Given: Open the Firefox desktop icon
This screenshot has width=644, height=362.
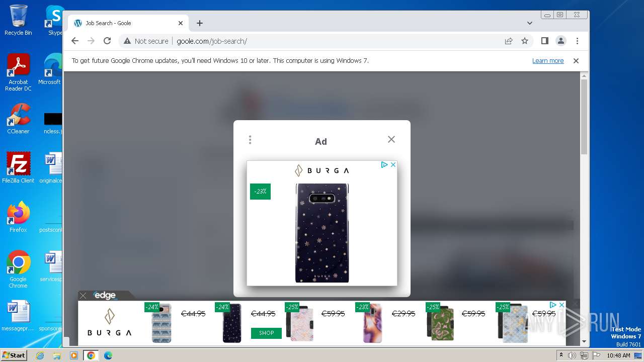Looking at the screenshot, I should pyautogui.click(x=18, y=217).
